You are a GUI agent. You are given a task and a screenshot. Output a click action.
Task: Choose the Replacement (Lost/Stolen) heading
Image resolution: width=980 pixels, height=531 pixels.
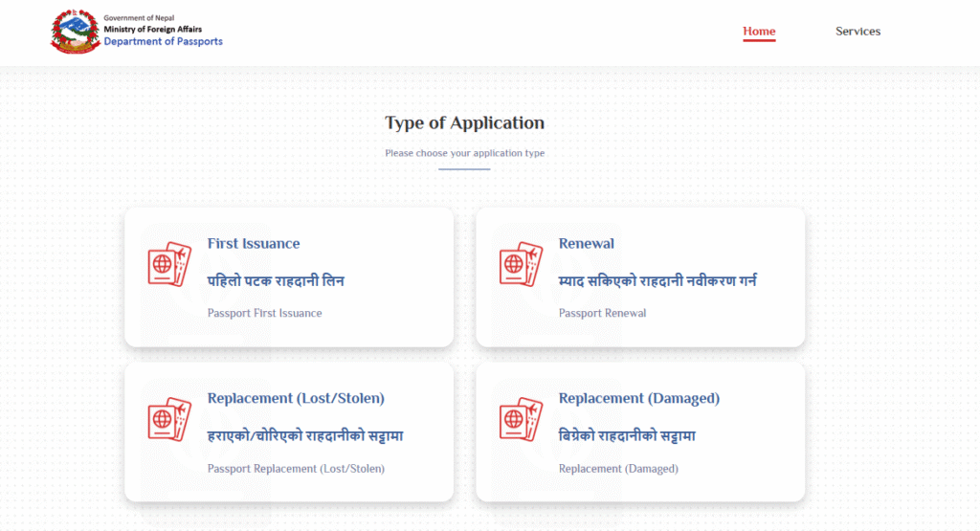pyautogui.click(x=296, y=399)
